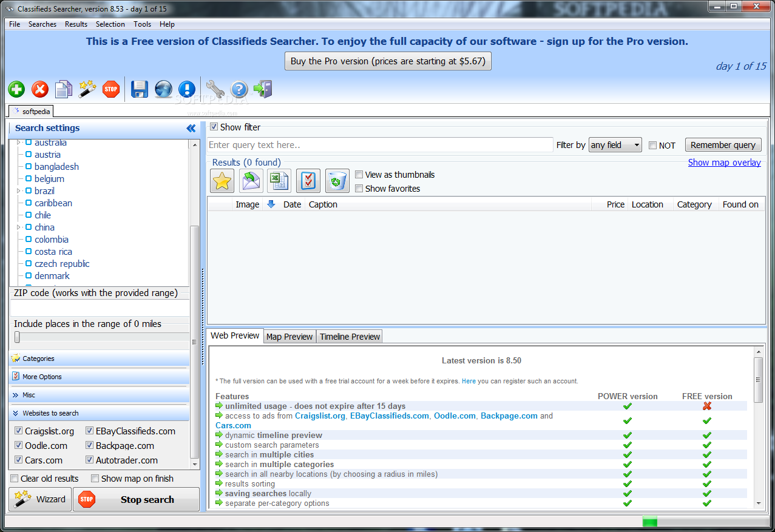
Task: Toggle the Show filter checkbox
Action: [x=214, y=127]
